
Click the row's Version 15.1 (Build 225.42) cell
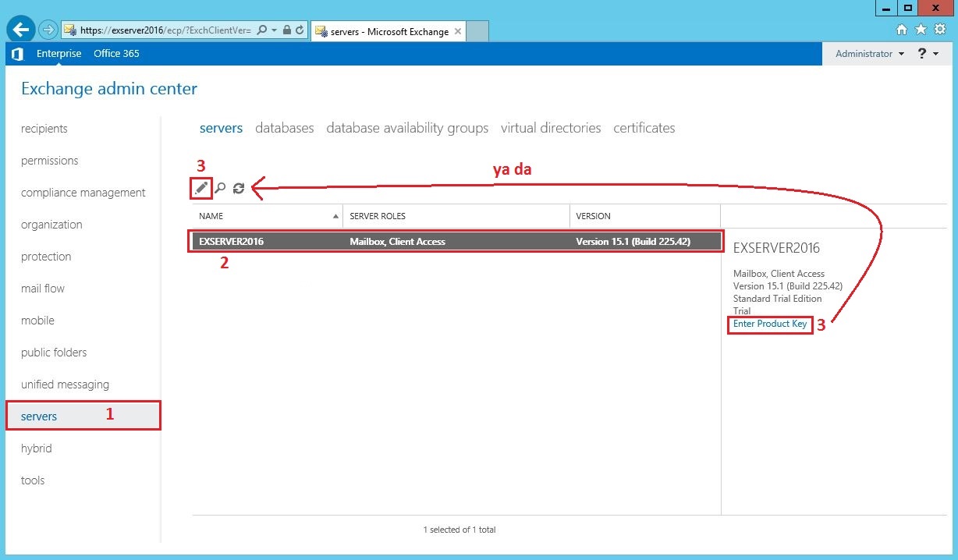(x=633, y=242)
